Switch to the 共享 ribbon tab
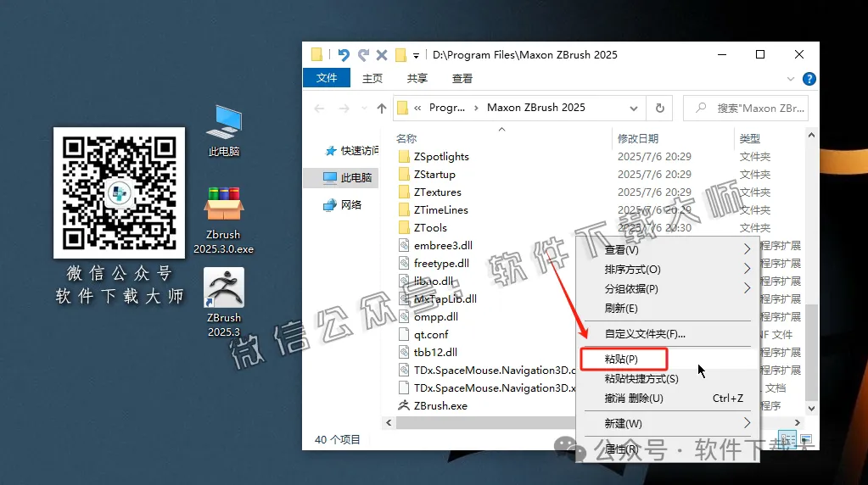Image resolution: width=868 pixels, height=485 pixels. coord(417,79)
